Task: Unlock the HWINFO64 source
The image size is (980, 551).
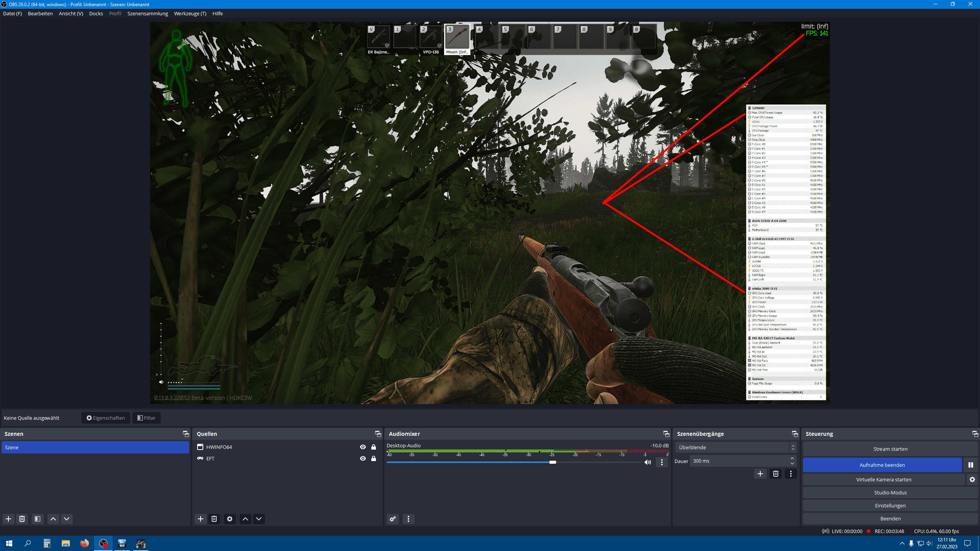Action: pyautogui.click(x=374, y=447)
